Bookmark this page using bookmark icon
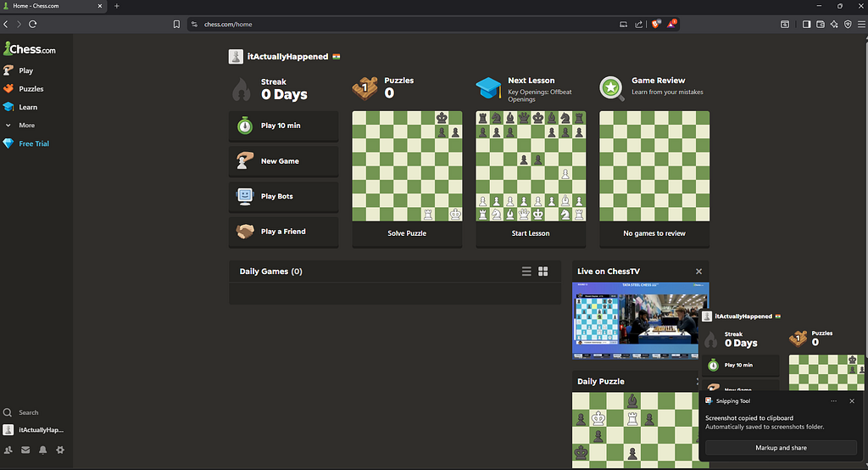The width and height of the screenshot is (868, 470). pyautogui.click(x=176, y=25)
